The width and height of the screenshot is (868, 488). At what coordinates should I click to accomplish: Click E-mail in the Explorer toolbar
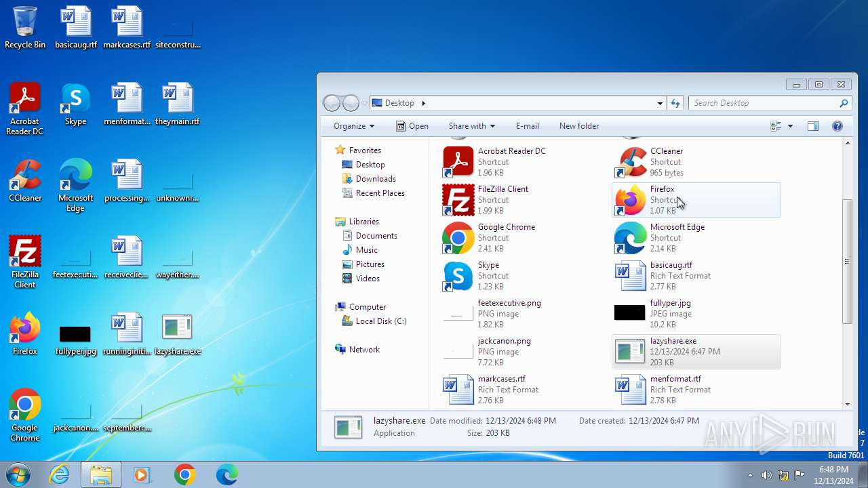(528, 126)
